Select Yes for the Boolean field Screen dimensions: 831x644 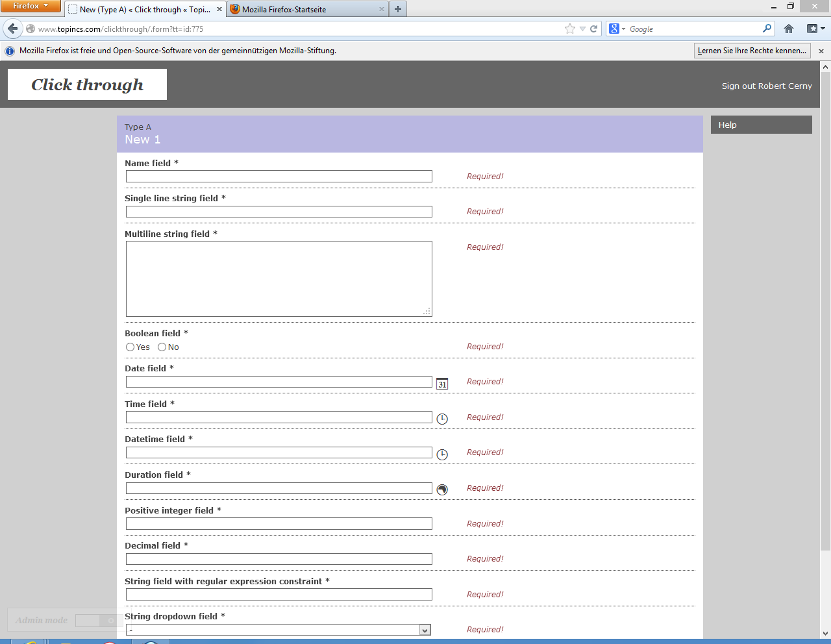(130, 347)
